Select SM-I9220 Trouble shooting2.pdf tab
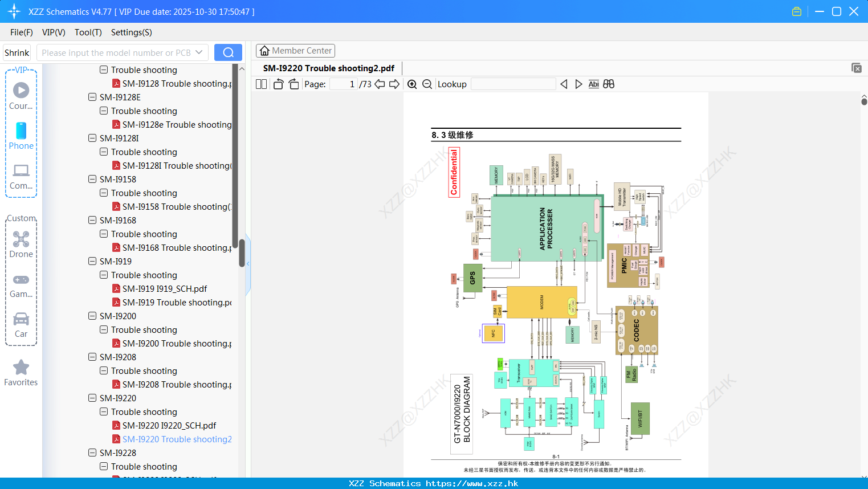The width and height of the screenshot is (868, 489). (328, 68)
